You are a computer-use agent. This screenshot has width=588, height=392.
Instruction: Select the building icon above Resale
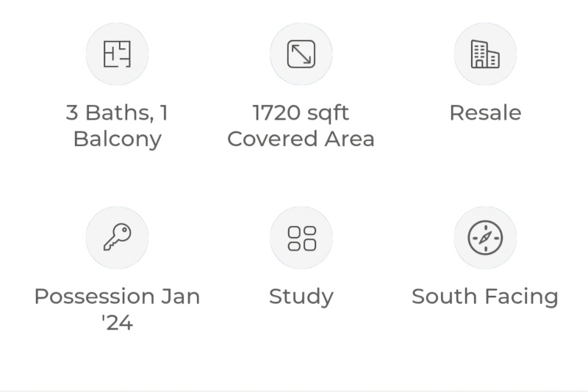[x=485, y=54]
